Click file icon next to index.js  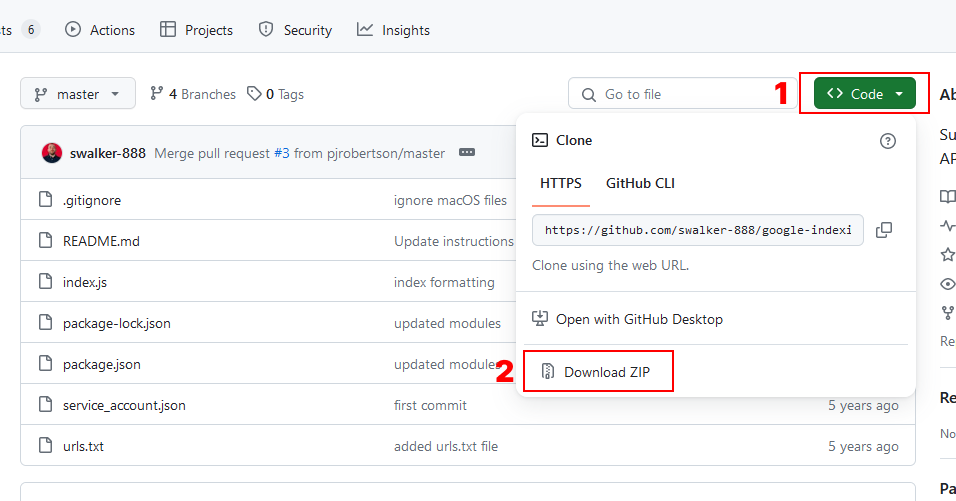[x=45, y=281]
